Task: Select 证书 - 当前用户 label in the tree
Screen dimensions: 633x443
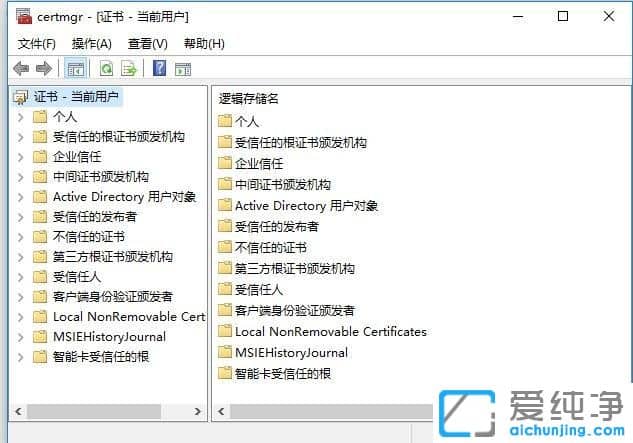Action: point(76,97)
